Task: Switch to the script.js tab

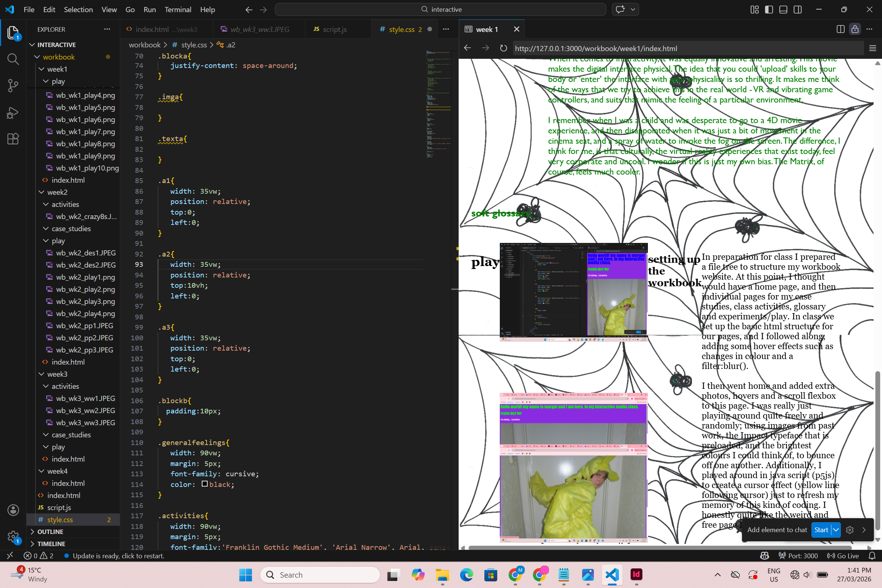Action: coord(334,29)
